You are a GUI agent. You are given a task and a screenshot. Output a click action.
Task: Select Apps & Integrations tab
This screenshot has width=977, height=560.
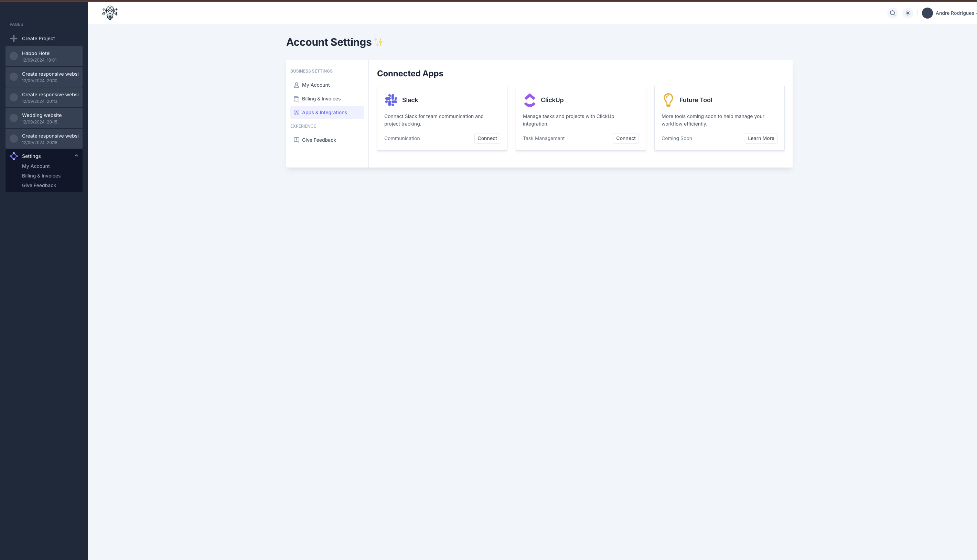(x=324, y=113)
